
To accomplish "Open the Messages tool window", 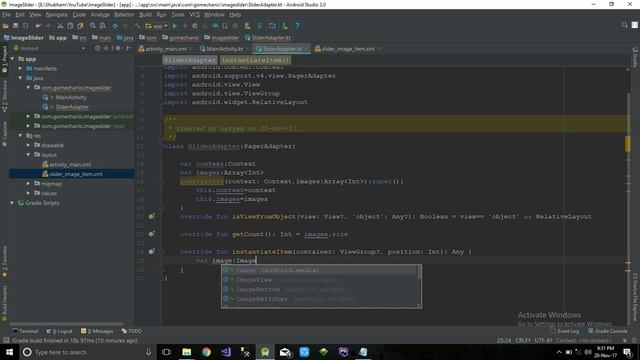I will (97, 331).
